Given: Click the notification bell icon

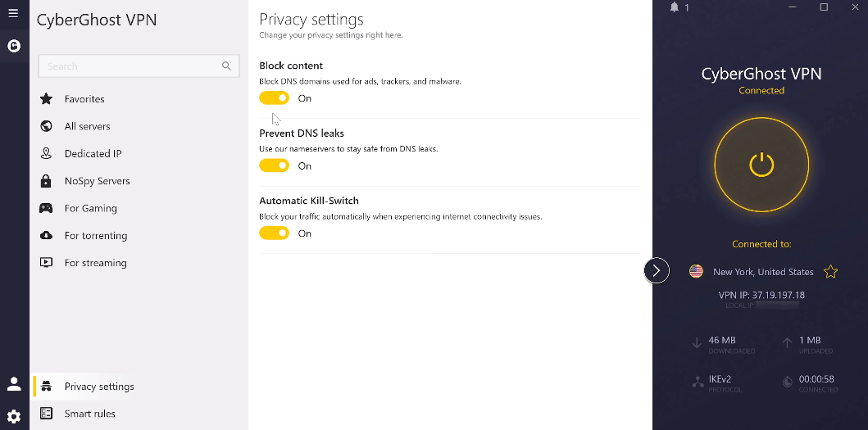Looking at the screenshot, I should [675, 7].
